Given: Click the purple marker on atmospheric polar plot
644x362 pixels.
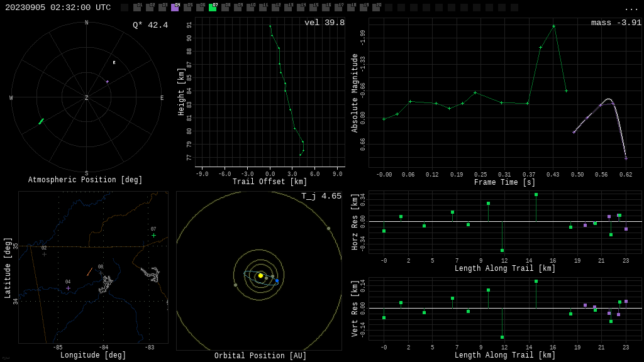Looking at the screenshot, I should [x=107, y=82].
